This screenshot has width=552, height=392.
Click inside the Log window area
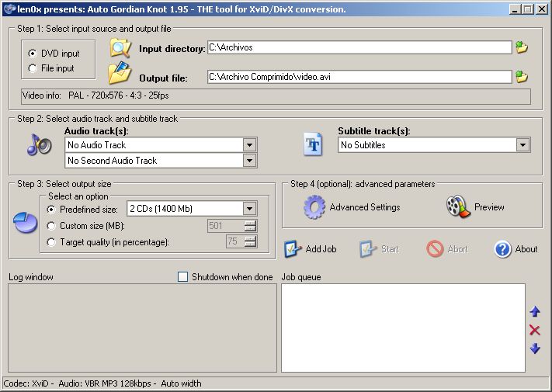coord(142,328)
